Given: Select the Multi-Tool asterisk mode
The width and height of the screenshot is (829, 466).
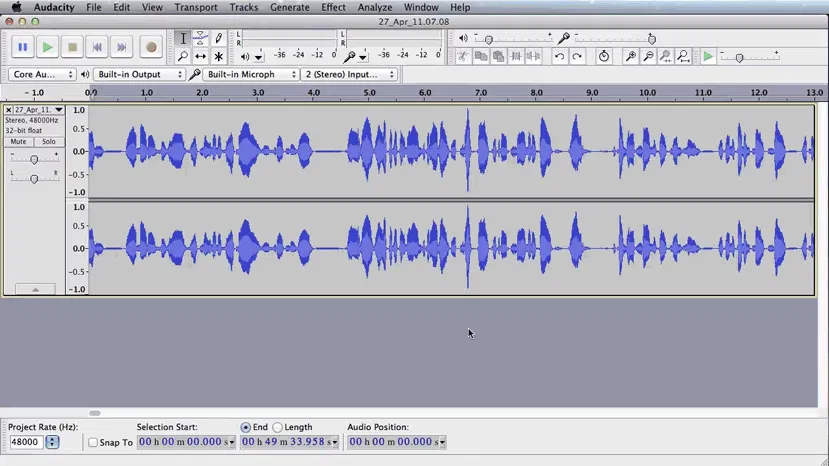Looking at the screenshot, I should 218,56.
